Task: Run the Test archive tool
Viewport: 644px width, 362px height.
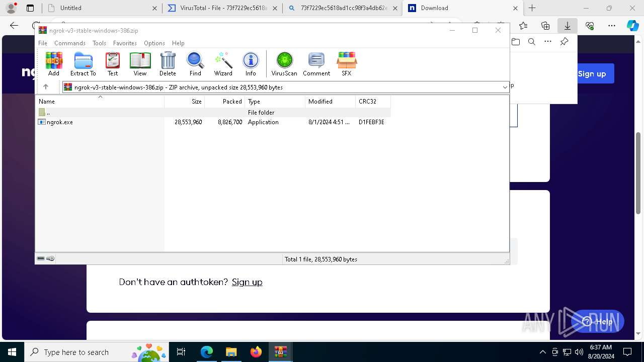Action: click(113, 64)
